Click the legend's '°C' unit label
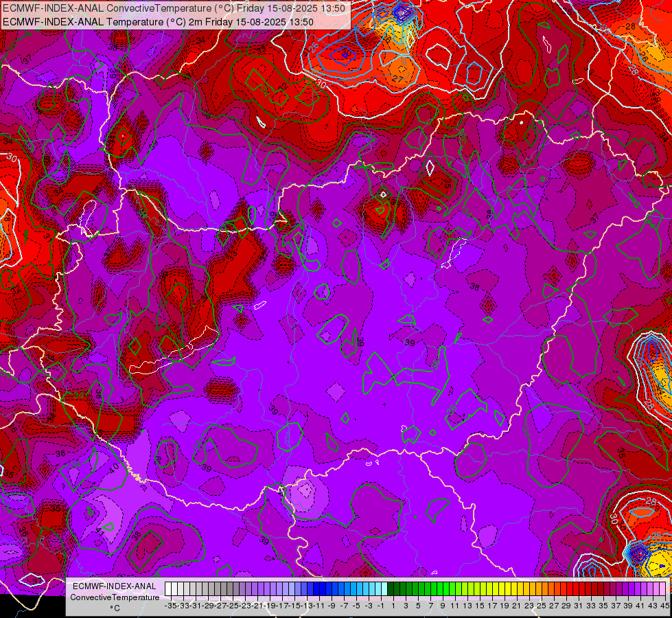 click(x=115, y=608)
